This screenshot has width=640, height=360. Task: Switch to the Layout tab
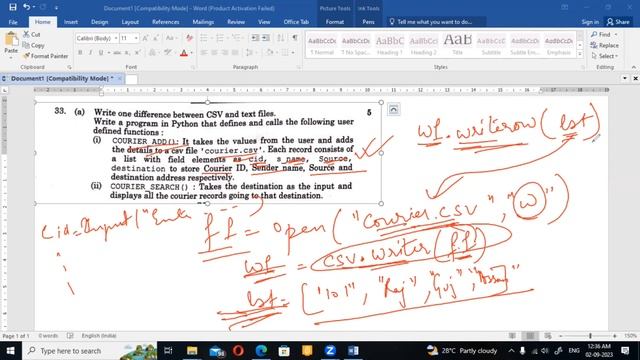[130, 22]
